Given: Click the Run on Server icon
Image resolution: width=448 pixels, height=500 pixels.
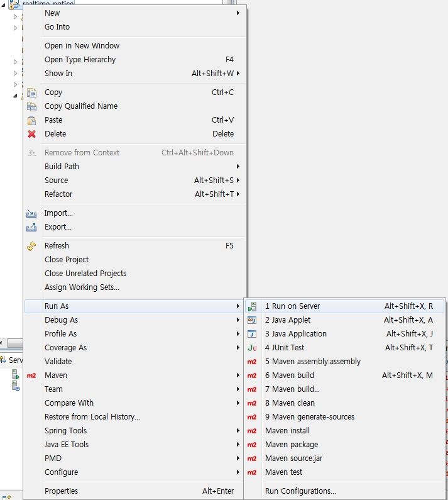Looking at the screenshot, I should 252,306.
